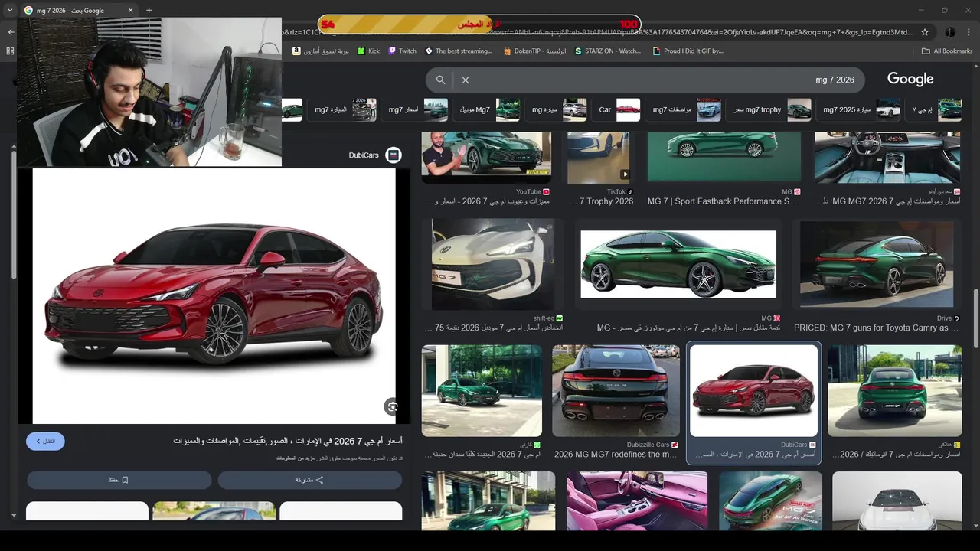Open the Google logo homepage link
The height and width of the screenshot is (551, 980).
(910, 79)
